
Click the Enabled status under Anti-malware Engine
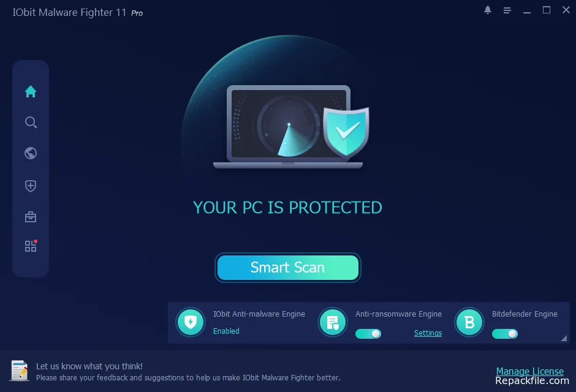click(x=226, y=331)
